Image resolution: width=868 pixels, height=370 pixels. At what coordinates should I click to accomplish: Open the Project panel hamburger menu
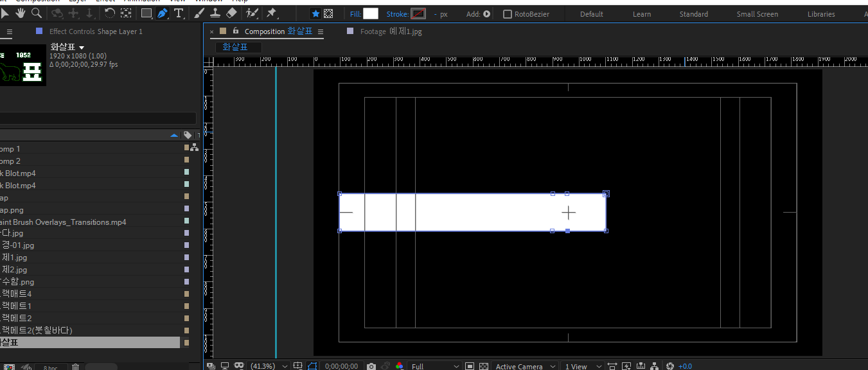point(9,31)
